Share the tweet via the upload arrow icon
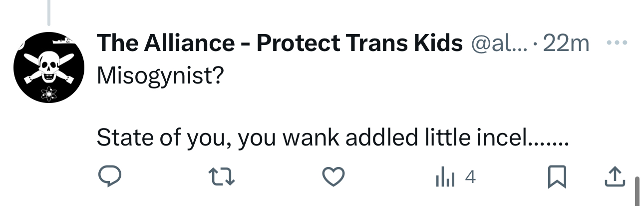Viewport: 644px width, 206px height. (x=615, y=176)
